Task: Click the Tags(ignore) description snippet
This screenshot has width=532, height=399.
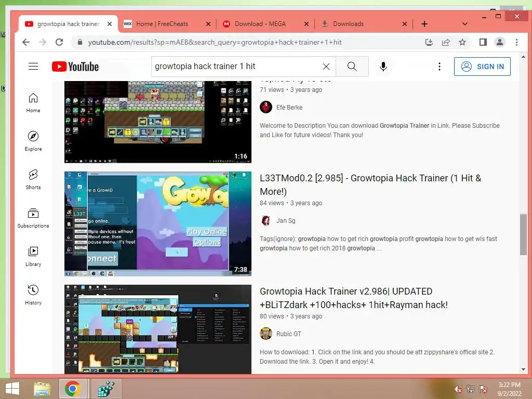Action: click(378, 244)
